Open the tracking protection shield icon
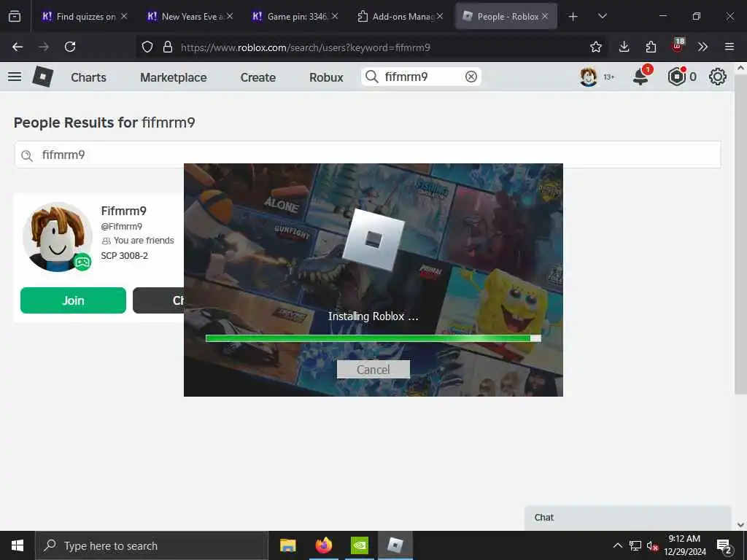The height and width of the screenshot is (560, 747). pos(147,47)
